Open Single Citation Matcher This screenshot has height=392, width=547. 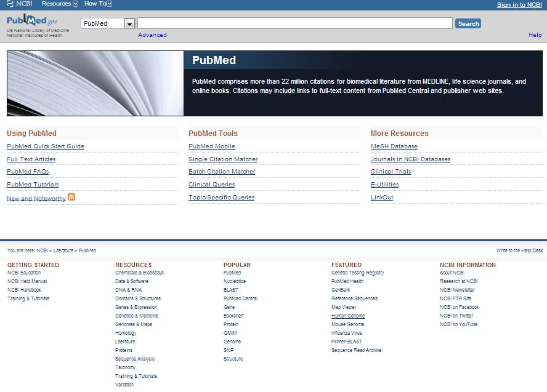[x=223, y=159]
